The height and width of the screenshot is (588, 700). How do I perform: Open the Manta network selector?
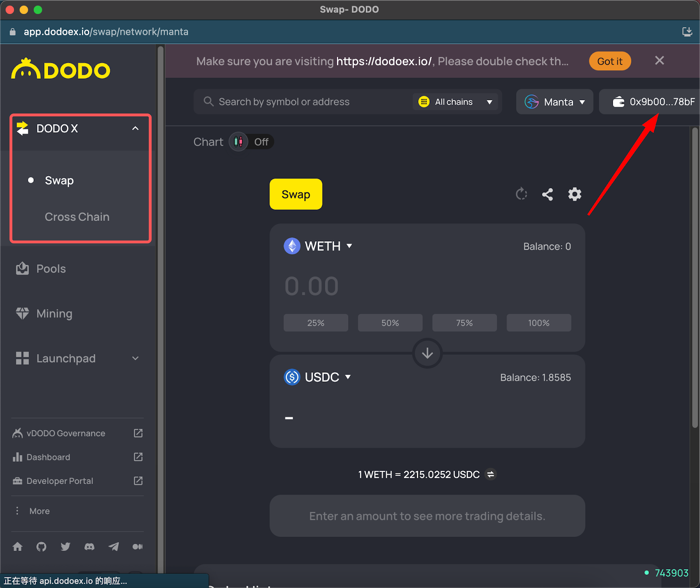[554, 102]
